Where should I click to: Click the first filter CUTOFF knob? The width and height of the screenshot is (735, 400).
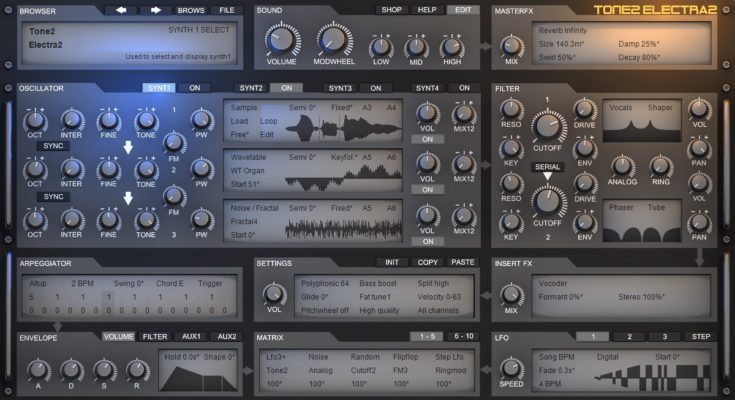click(x=547, y=126)
